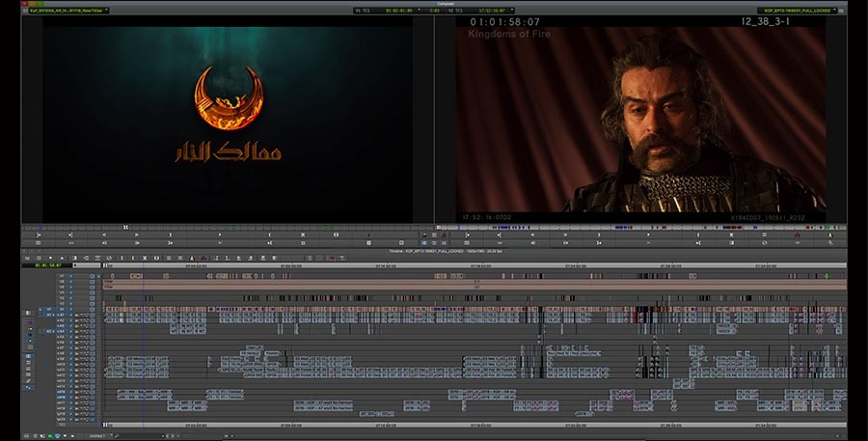Click the TC1 timecode track label
Viewport: 868px width, 441px height.
(x=62, y=425)
